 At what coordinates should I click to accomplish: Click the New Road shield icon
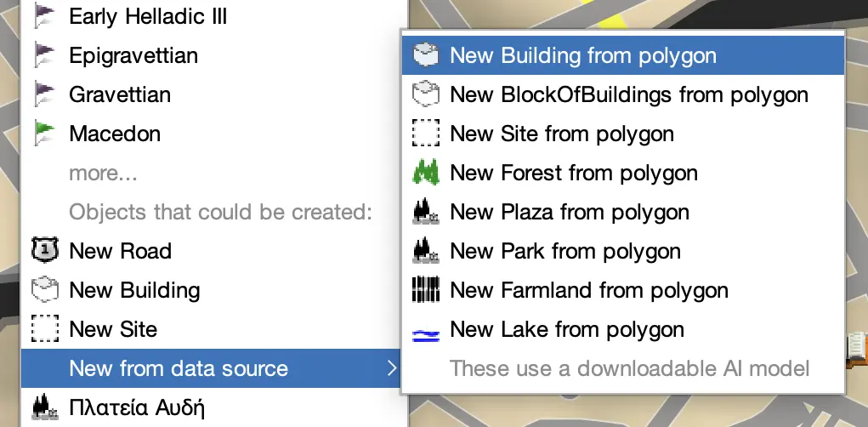[x=44, y=252]
